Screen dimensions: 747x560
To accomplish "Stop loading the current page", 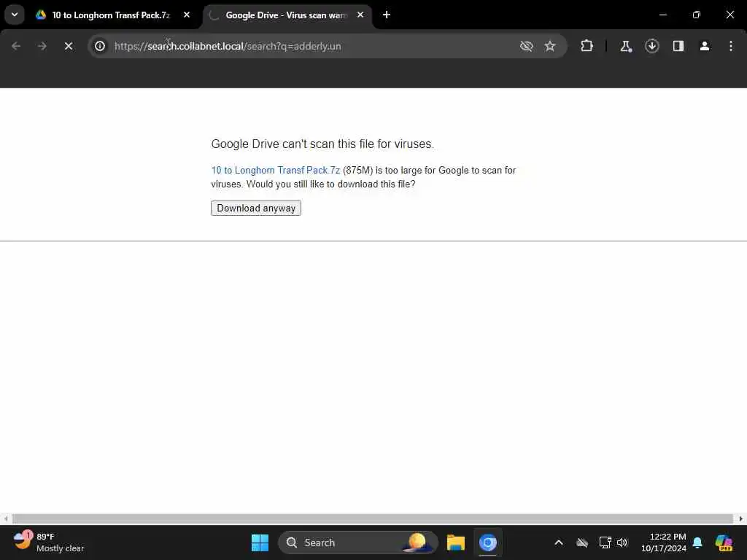I will 69,46.
